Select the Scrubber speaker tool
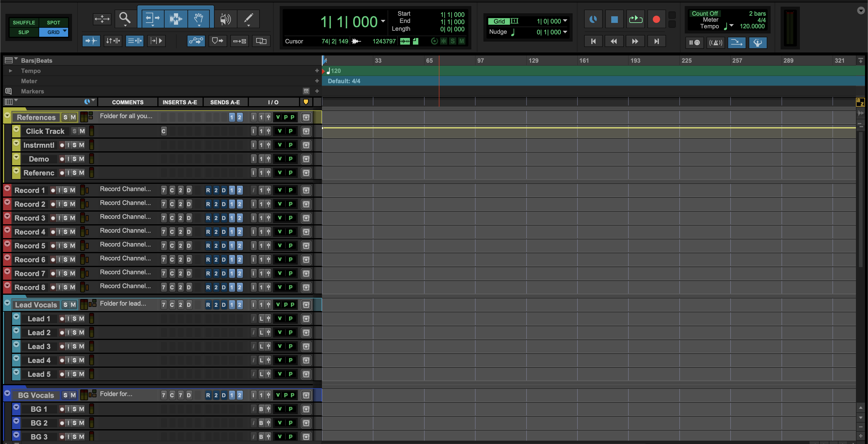The width and height of the screenshot is (868, 444). pos(225,19)
